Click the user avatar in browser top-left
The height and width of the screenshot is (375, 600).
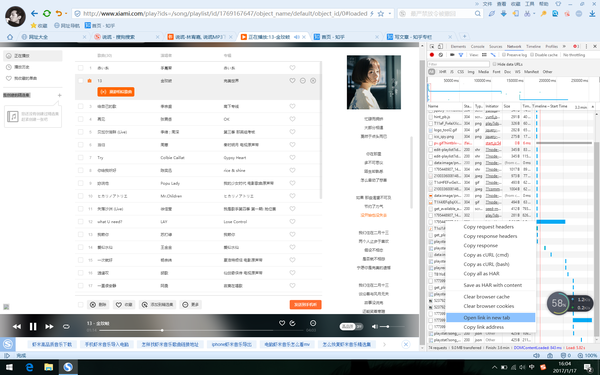[x=15, y=16]
